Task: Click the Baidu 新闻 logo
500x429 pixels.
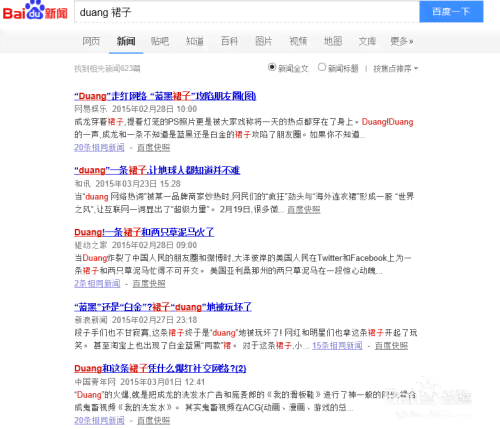Action: [35, 11]
